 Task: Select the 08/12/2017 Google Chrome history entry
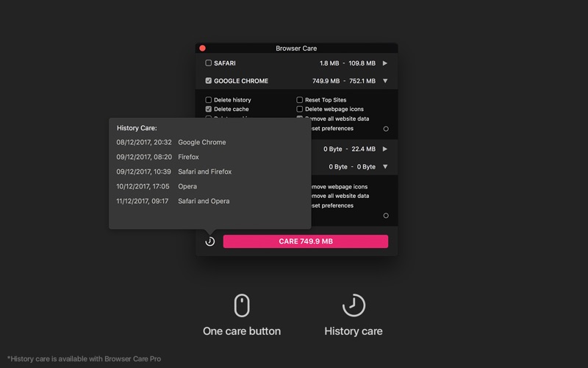click(x=171, y=142)
